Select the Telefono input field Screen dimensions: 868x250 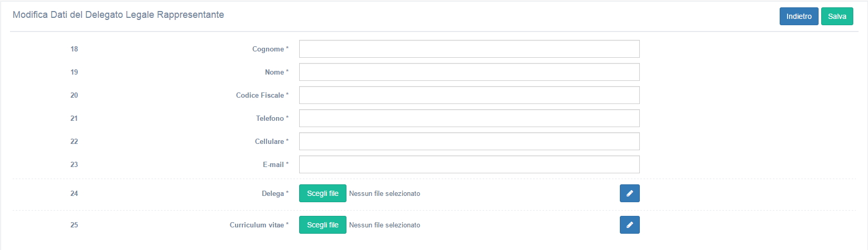[469, 118]
